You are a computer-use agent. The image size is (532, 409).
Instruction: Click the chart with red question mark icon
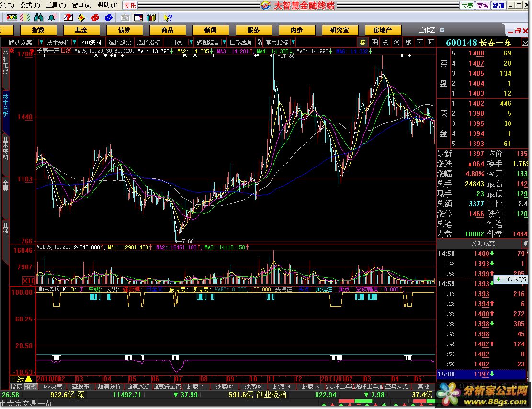pos(68,17)
